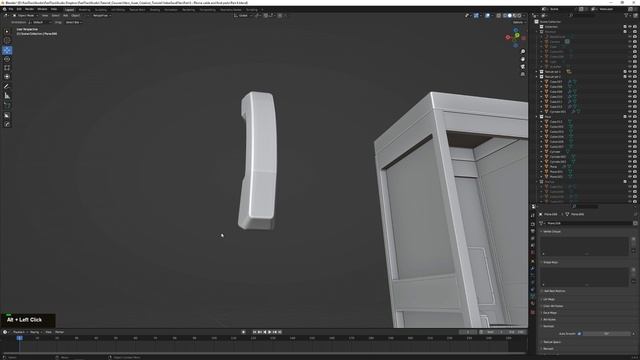The height and width of the screenshot is (360, 640).
Task: Open the Edit menu
Action: 19,9
